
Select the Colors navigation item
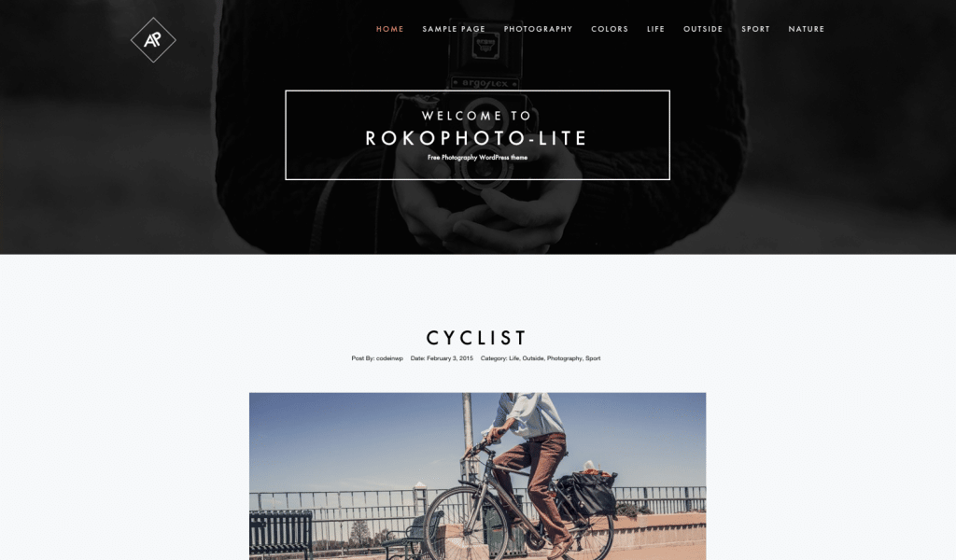[x=609, y=29]
